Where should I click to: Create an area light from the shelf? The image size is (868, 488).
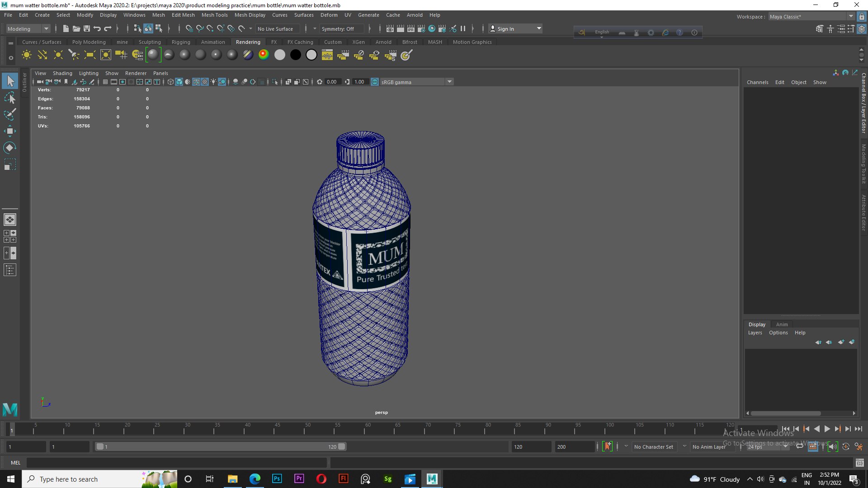pyautogui.click(x=90, y=55)
